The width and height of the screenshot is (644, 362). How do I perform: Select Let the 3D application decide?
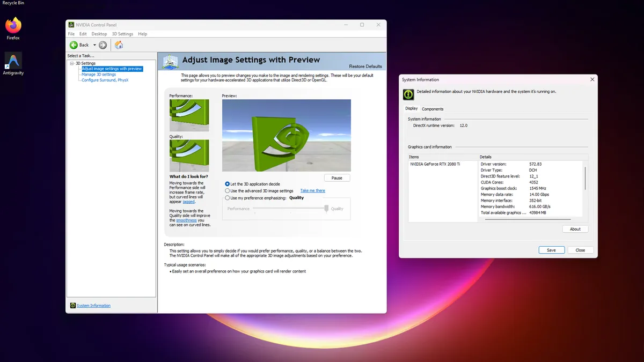tap(228, 184)
